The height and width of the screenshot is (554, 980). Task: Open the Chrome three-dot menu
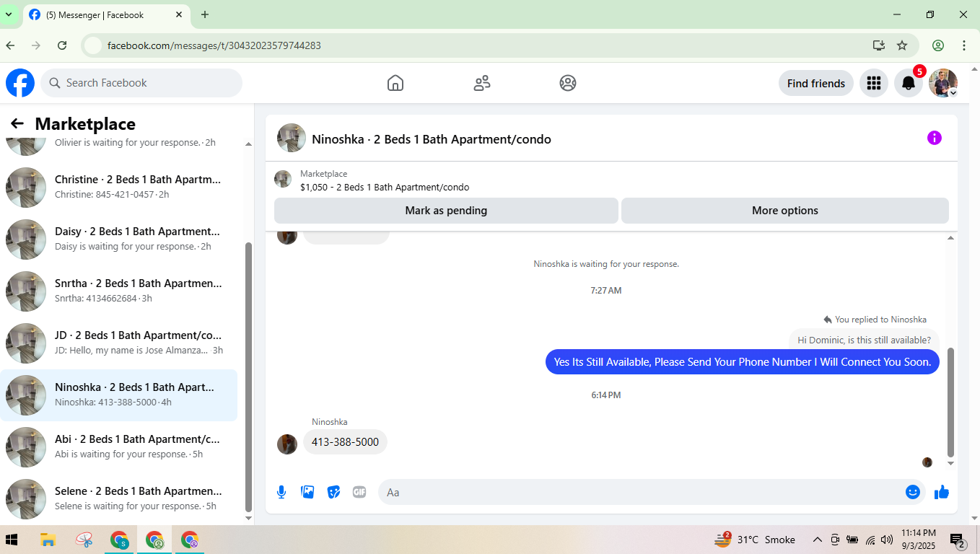click(x=964, y=45)
